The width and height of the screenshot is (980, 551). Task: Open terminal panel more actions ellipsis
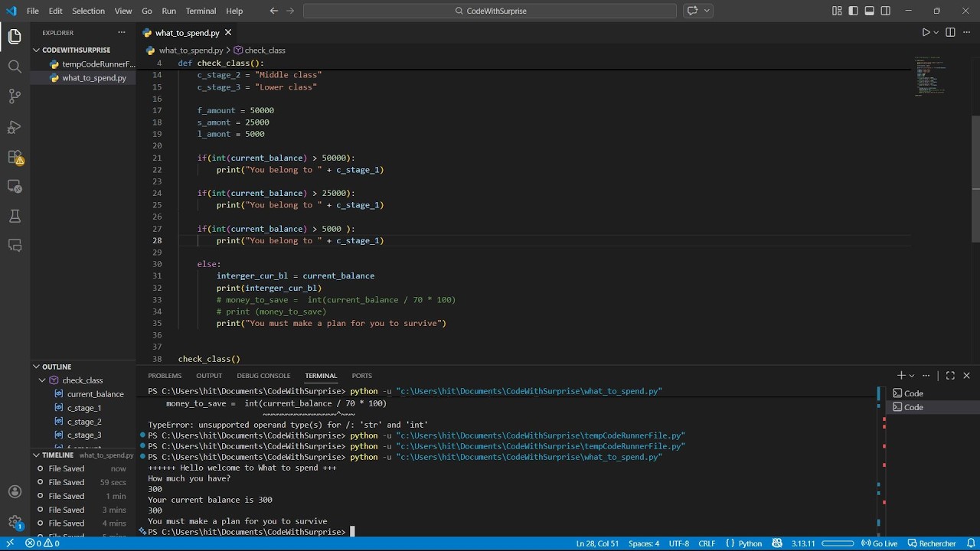[x=926, y=376]
